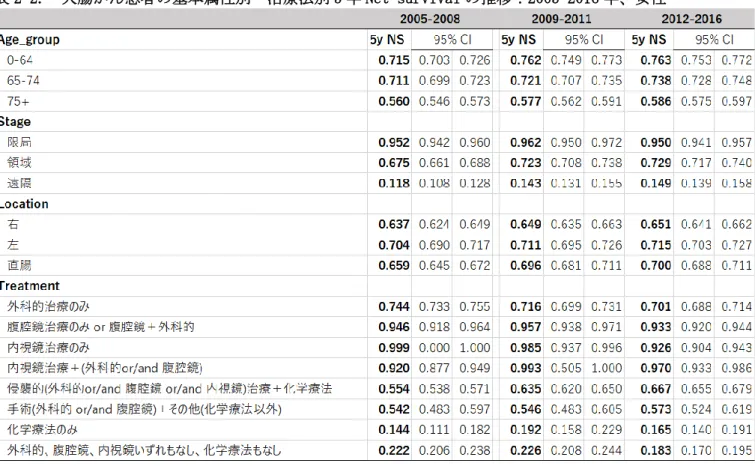Select value 0.744 in the 外科的治療のみ row

pos(393,306)
